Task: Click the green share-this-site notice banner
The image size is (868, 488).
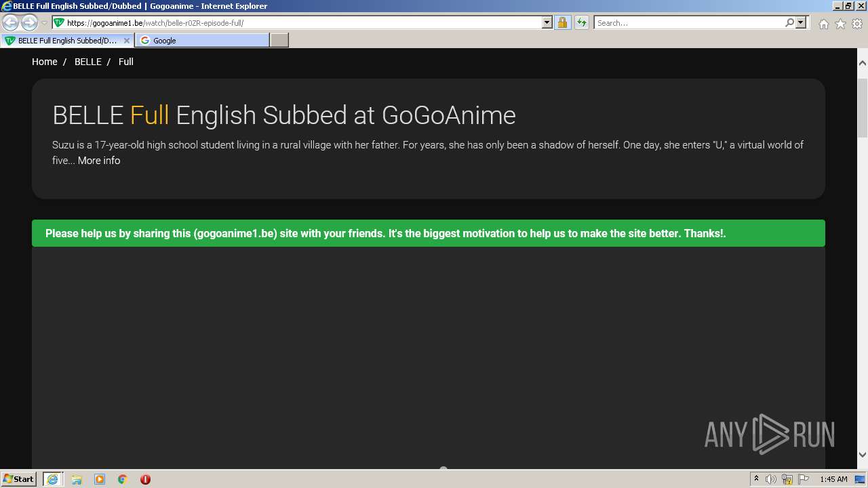Action: 429,233
